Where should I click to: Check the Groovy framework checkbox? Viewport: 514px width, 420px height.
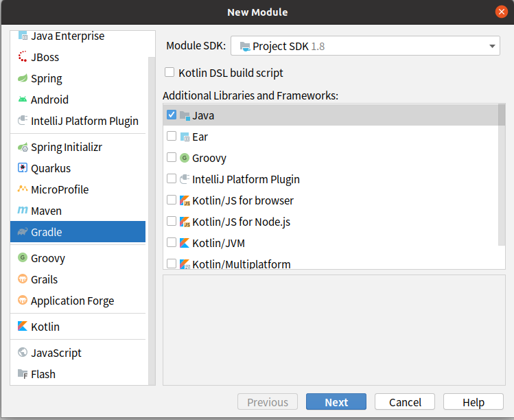(x=172, y=157)
